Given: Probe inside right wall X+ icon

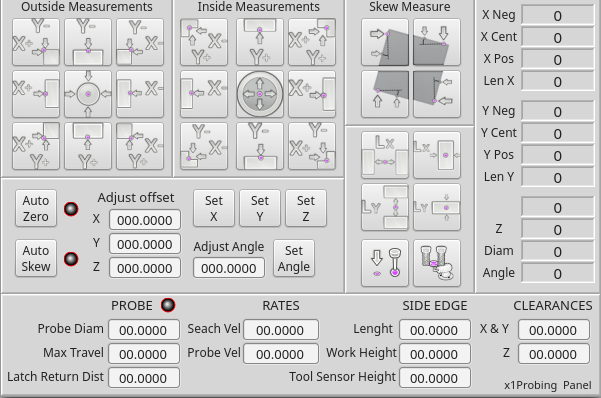Looking at the screenshot, I should (x=312, y=94).
